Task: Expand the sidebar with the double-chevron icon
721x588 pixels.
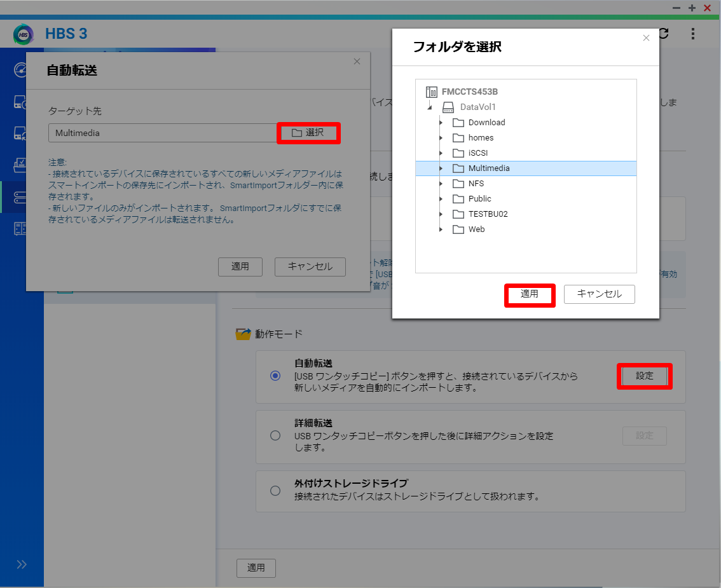Action: [x=22, y=564]
